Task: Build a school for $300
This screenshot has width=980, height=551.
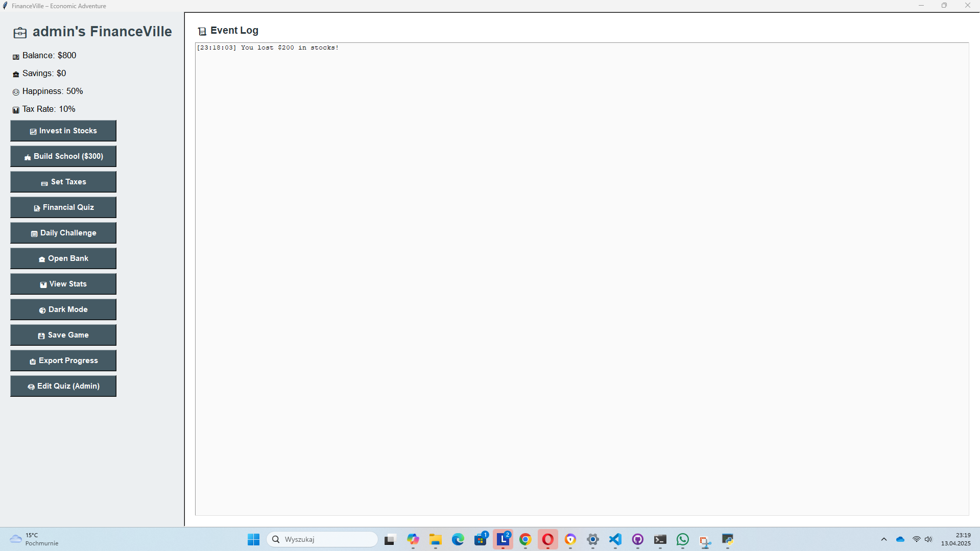Action: [x=63, y=156]
